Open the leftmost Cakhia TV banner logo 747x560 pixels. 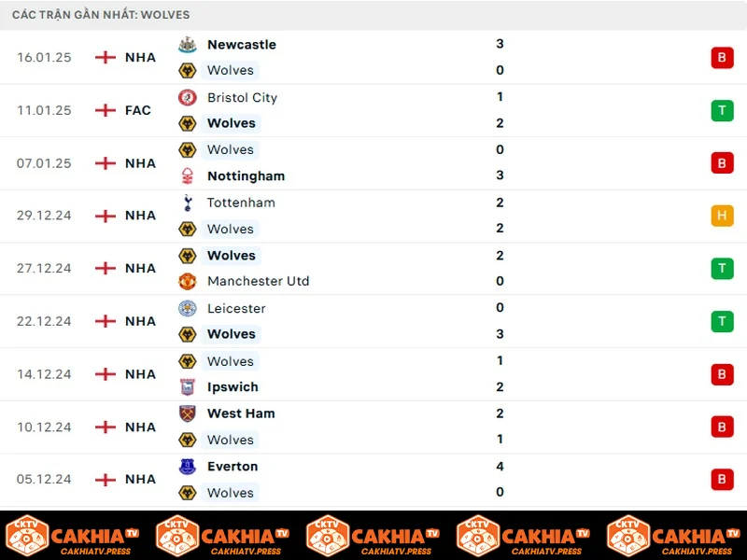pyautogui.click(x=72, y=536)
